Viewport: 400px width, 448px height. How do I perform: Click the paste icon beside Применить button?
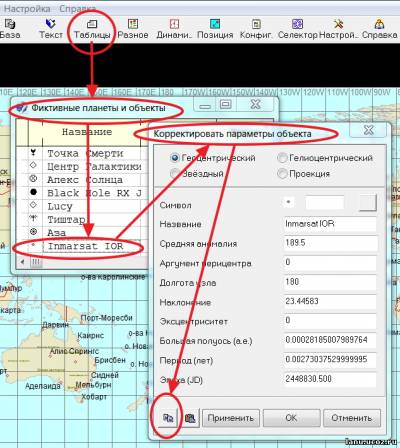(x=190, y=418)
